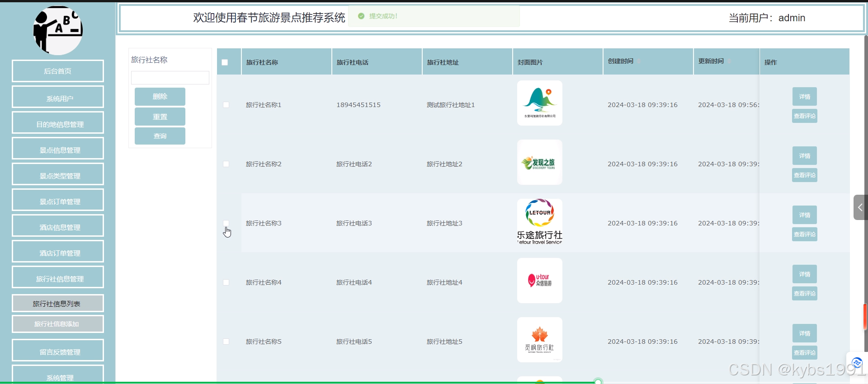Screen dimensions: 868x384
Task: Expand 酒店订单管理 menu
Action: pyautogui.click(x=58, y=251)
